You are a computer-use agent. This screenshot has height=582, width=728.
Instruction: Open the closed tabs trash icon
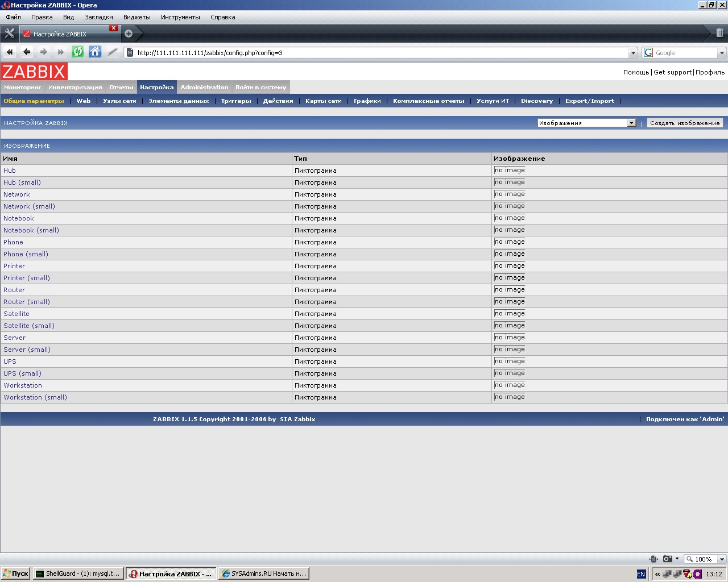click(x=719, y=33)
